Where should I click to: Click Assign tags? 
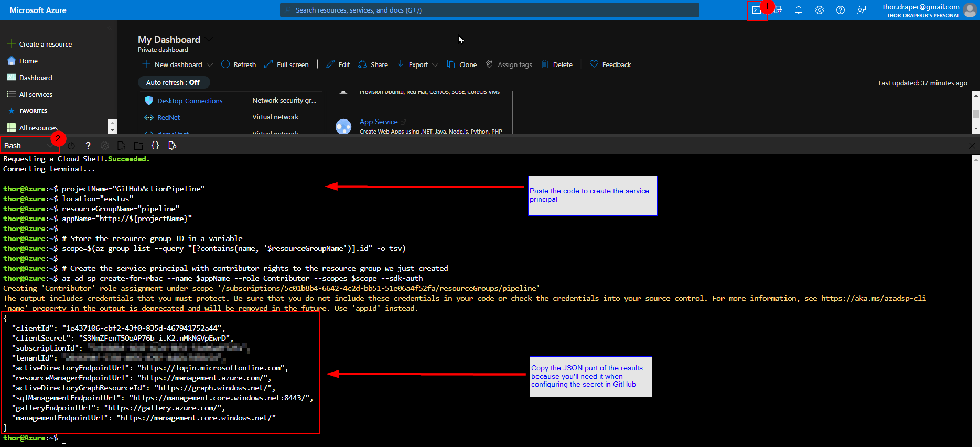click(509, 64)
